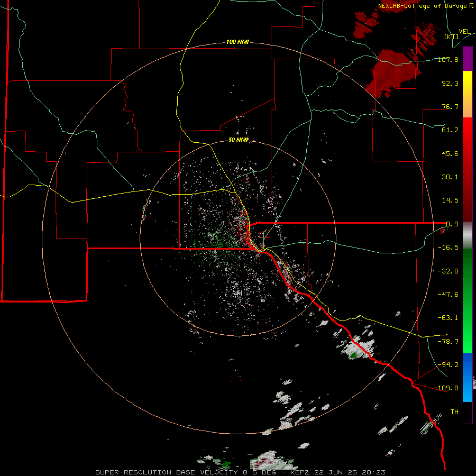Click the gray echo cluster on the river border

click(358, 348)
